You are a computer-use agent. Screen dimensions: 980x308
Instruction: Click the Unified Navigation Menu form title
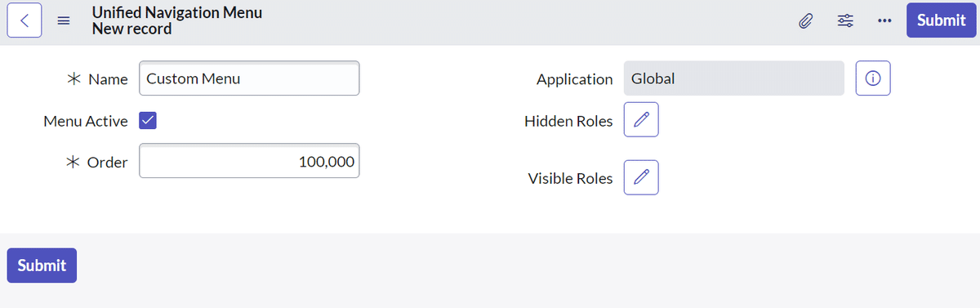[177, 13]
